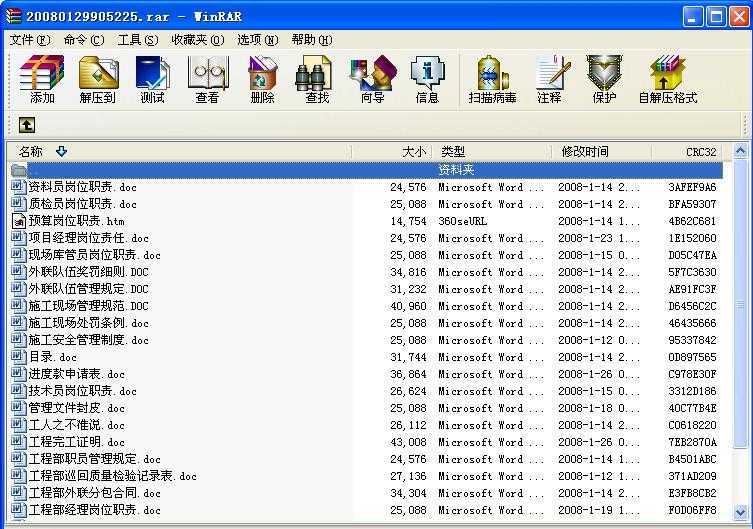Click Word icon of 资料员岗位职责.doc
753x529 pixels.
pos(18,187)
